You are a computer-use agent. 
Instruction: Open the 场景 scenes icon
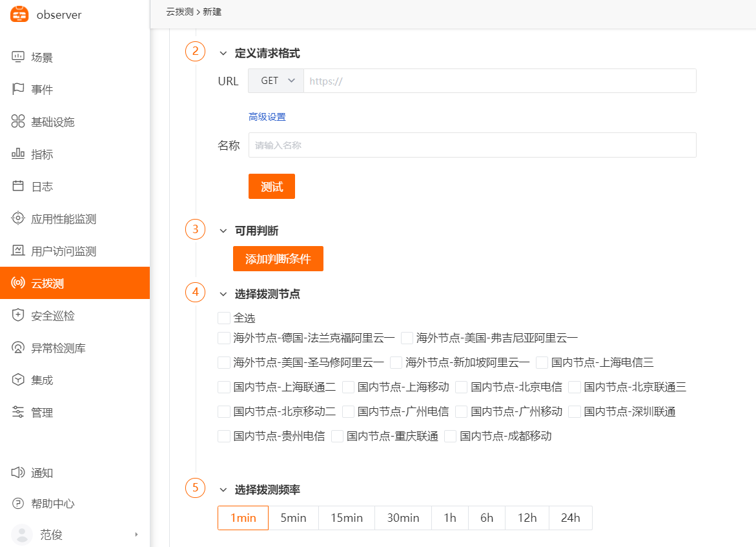click(x=18, y=57)
